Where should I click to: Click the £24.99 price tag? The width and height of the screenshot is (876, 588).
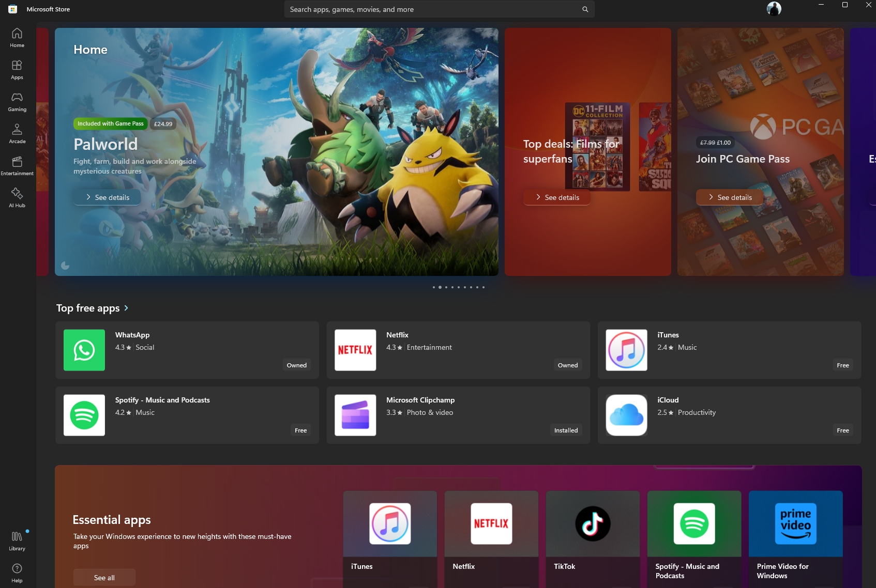click(x=163, y=124)
